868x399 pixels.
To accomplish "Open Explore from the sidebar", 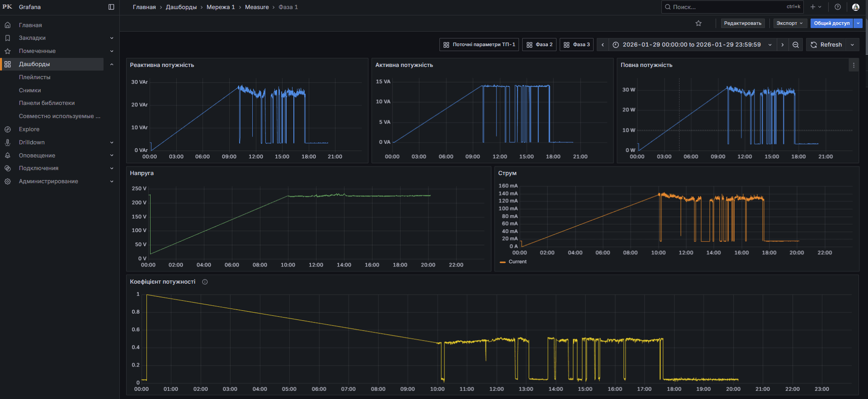I will 29,129.
